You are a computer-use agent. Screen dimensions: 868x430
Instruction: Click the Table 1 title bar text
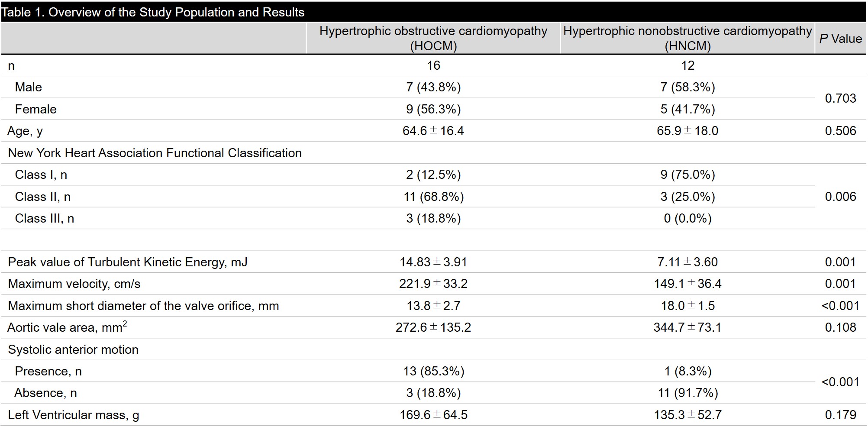[x=153, y=12]
